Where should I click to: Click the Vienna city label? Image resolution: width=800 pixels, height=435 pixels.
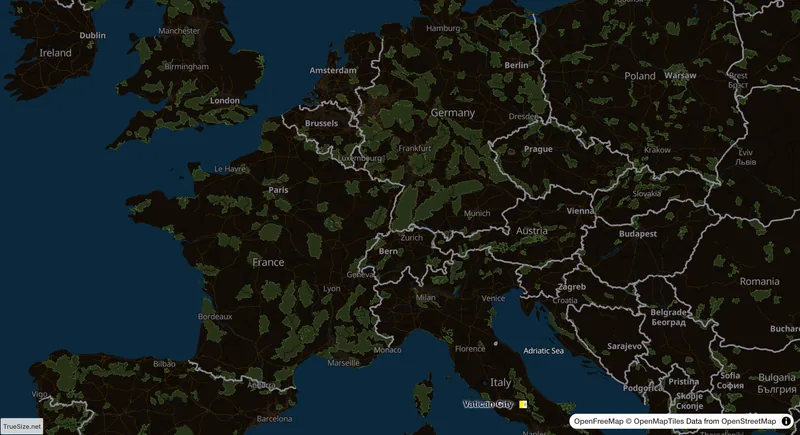click(580, 211)
